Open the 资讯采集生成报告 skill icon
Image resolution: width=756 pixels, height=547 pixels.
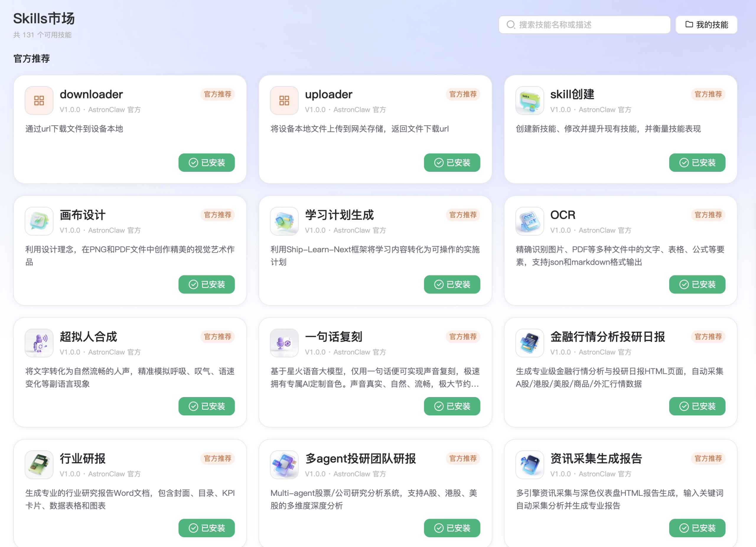pyautogui.click(x=529, y=465)
